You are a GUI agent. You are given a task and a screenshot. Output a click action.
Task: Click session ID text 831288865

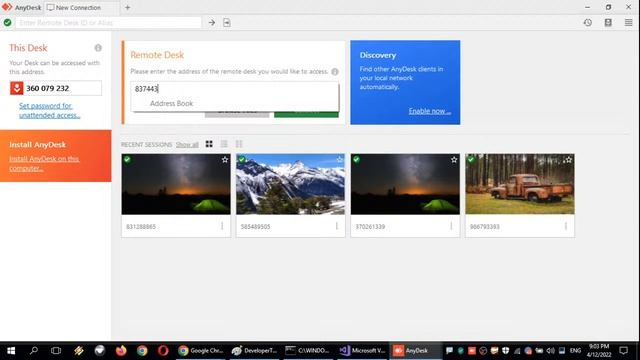tap(141, 227)
